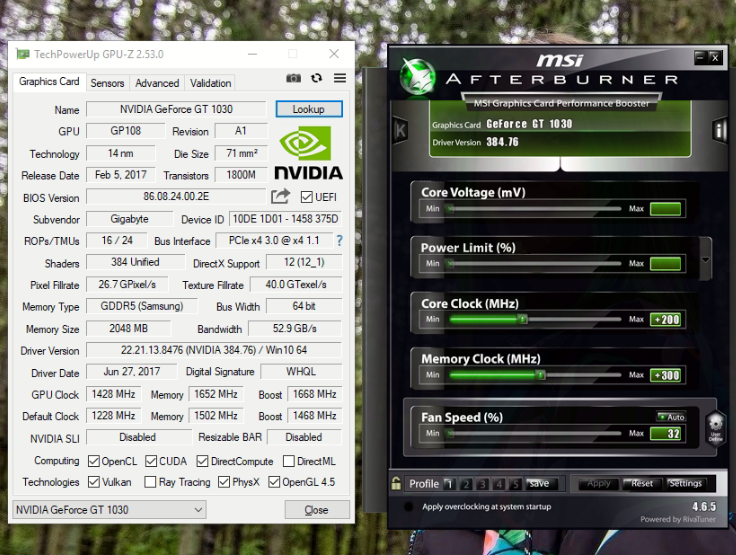Viewport: 736px width, 555px height.
Task: Toggle the PhysX checkbox
Action: [x=224, y=482]
